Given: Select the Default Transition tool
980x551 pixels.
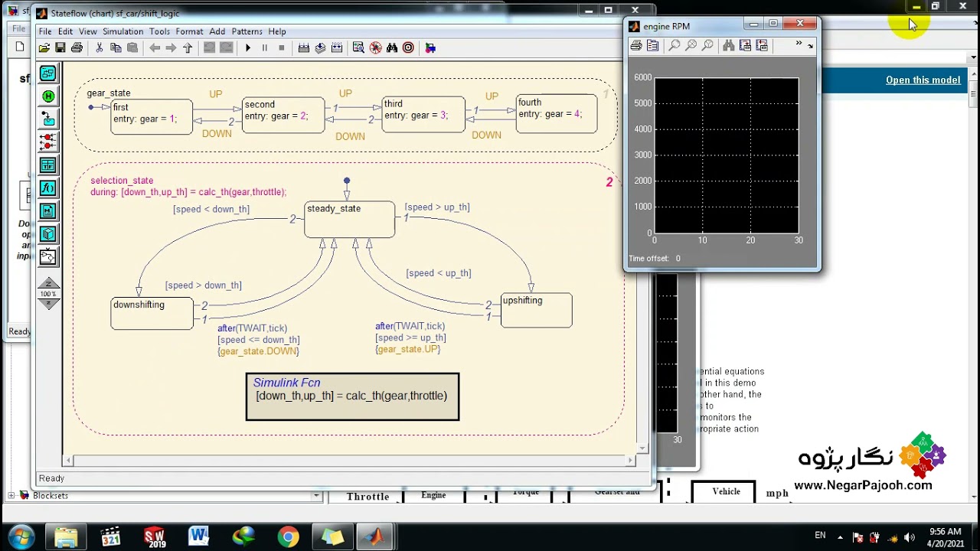Looking at the screenshot, I should 47,119.
